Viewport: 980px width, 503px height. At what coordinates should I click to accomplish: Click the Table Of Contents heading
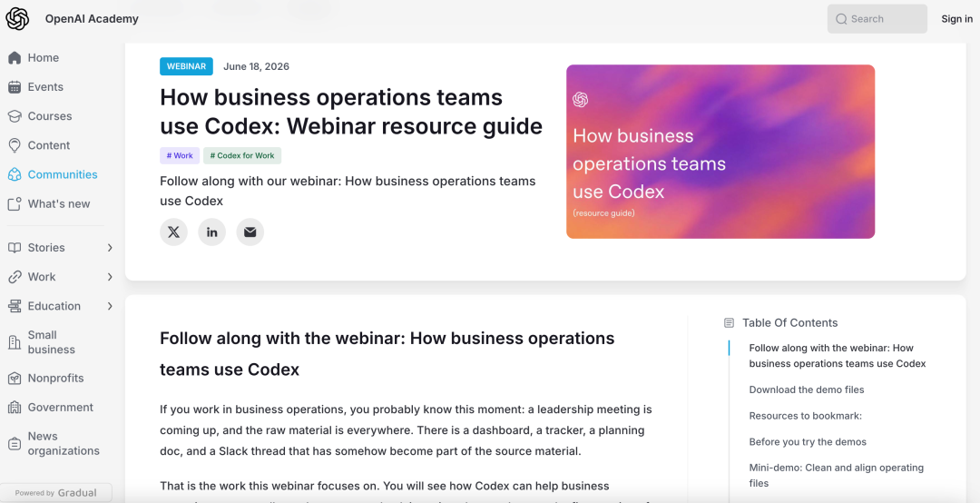point(790,323)
